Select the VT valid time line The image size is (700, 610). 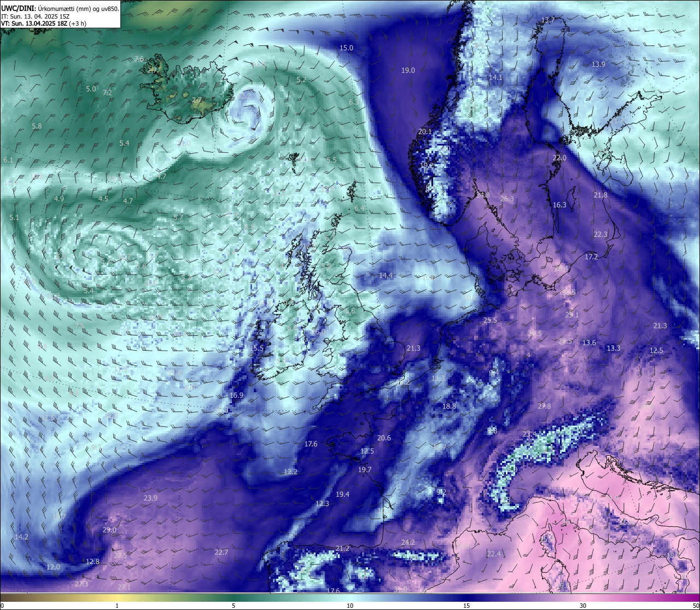click(43, 24)
